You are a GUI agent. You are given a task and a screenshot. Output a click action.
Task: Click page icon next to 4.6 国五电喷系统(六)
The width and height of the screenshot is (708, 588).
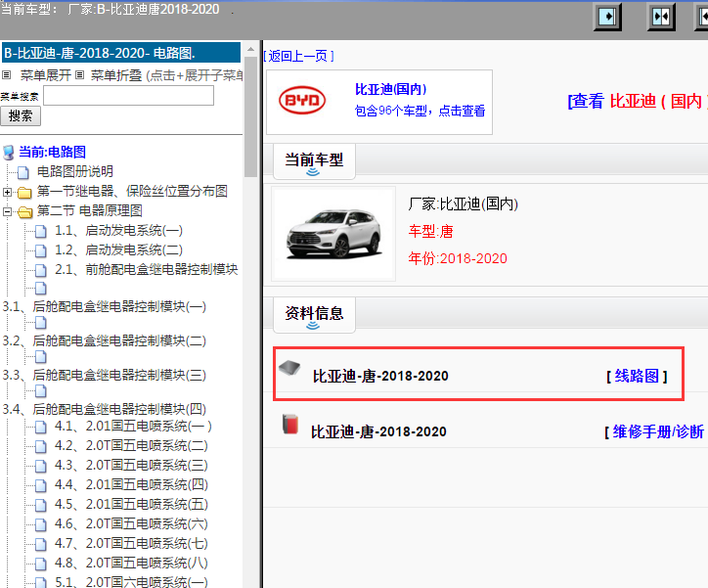click(41, 524)
